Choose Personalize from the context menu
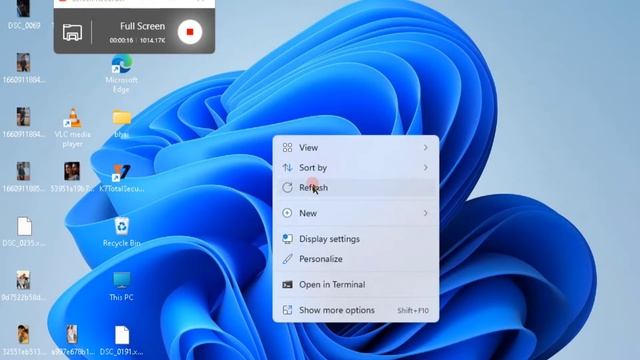This screenshot has width=640, height=360. pos(356,259)
